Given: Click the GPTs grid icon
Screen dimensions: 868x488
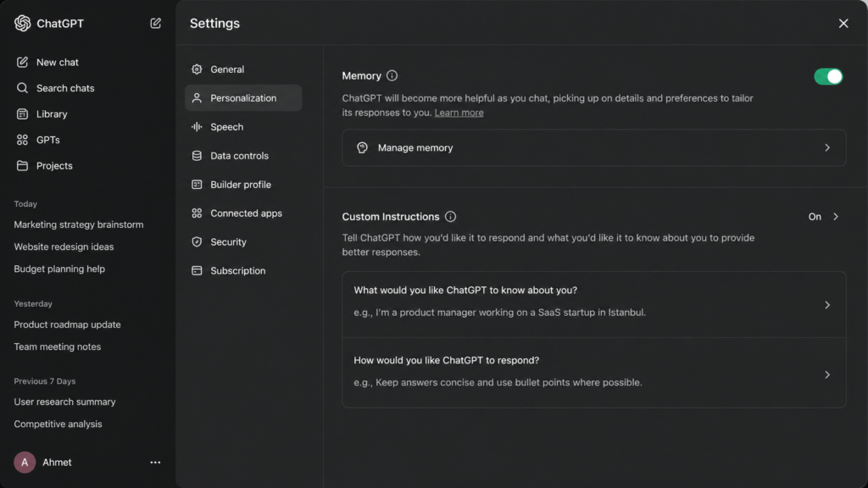Looking at the screenshot, I should 22,140.
